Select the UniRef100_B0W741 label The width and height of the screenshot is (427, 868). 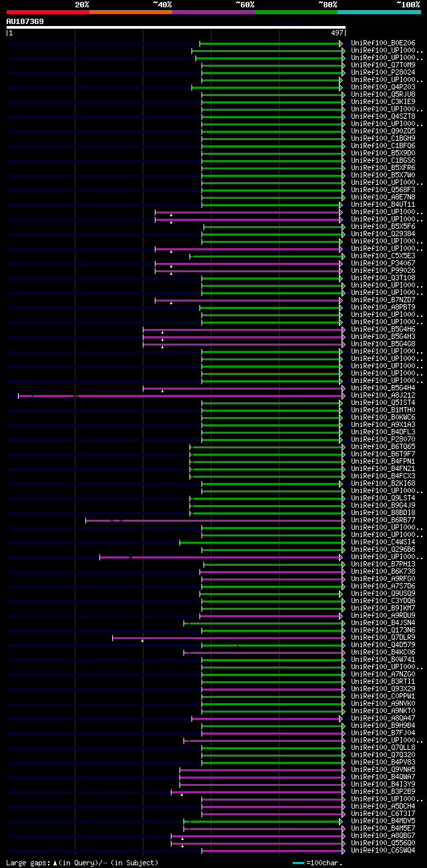coord(384,660)
